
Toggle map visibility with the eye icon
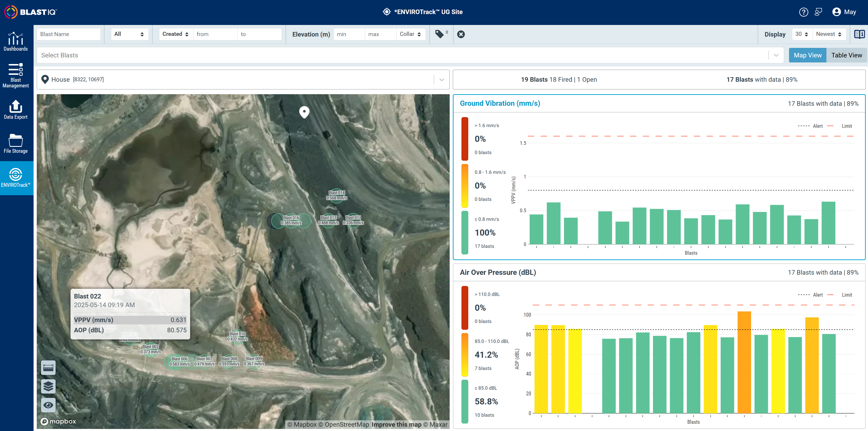pos(48,405)
